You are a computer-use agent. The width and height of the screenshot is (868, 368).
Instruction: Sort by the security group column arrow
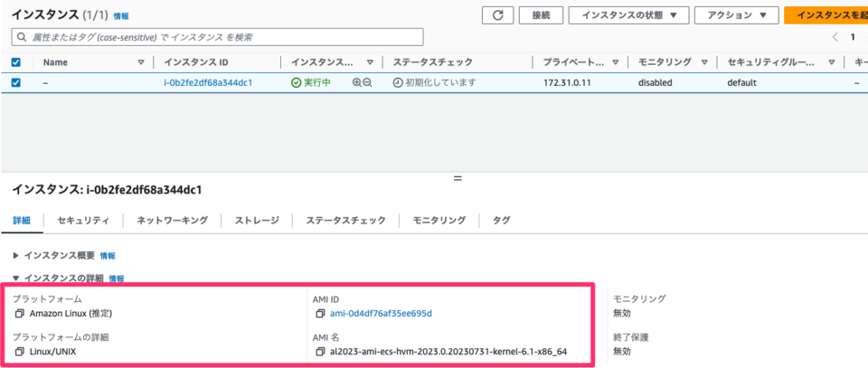coord(832,62)
